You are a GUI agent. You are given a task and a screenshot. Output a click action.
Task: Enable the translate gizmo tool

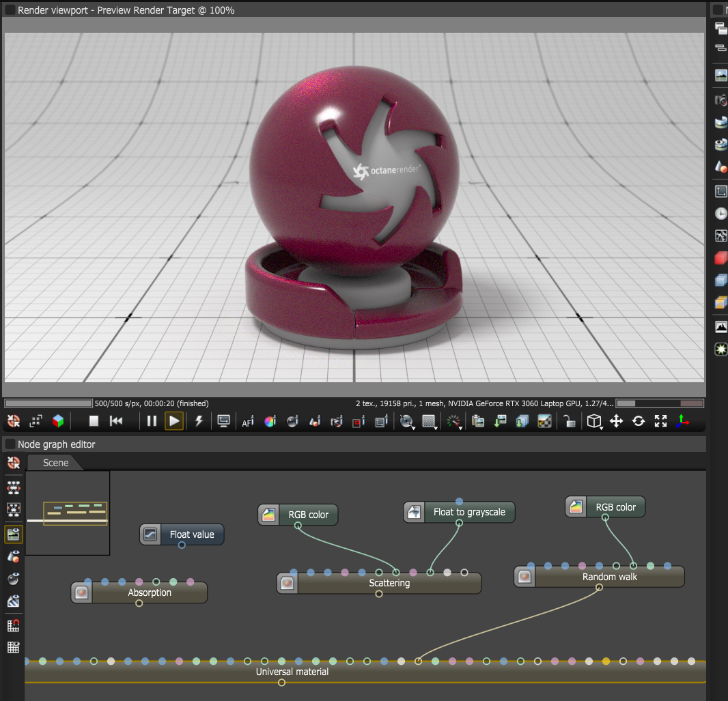tap(616, 421)
